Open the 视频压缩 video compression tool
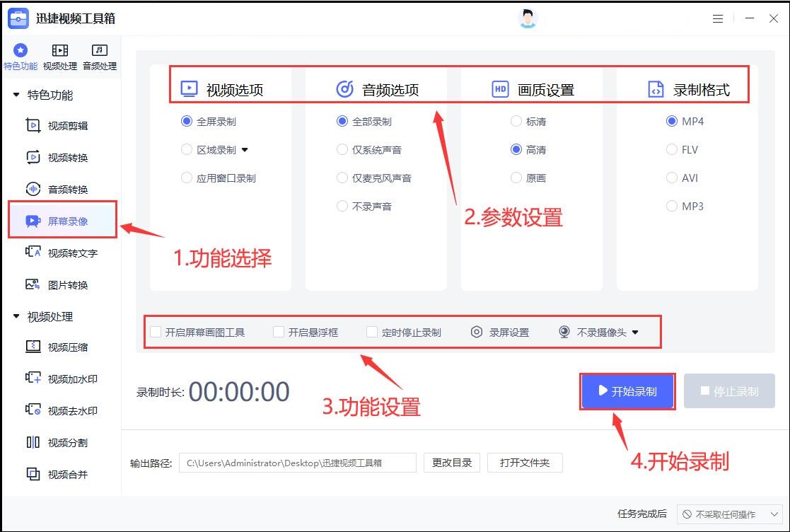Screen dimensions: 790x532 click(57, 347)
